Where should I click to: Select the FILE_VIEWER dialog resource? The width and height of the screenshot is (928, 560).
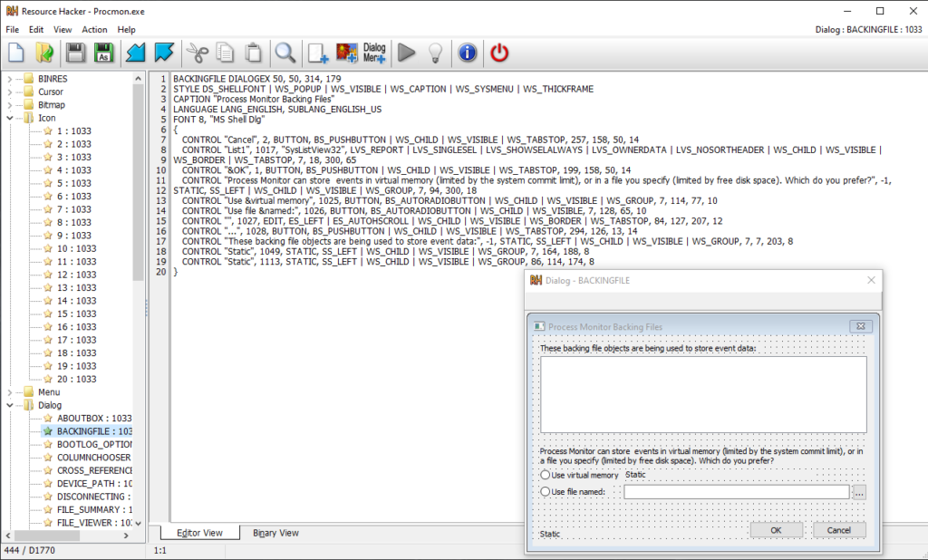(x=94, y=522)
